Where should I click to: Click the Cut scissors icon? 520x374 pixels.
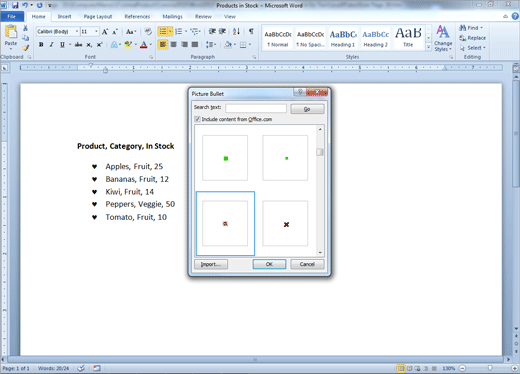[25, 28]
